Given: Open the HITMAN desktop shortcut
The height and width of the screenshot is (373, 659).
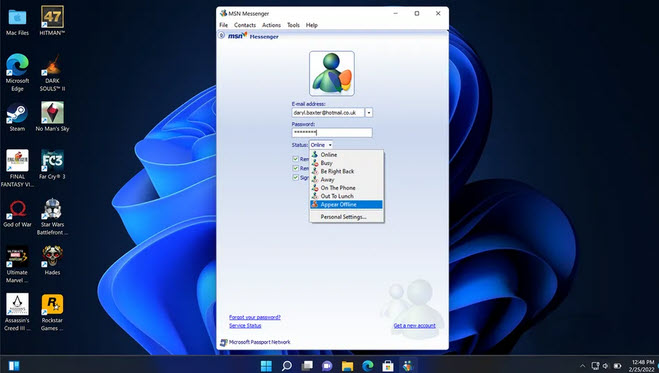Looking at the screenshot, I should (x=52, y=21).
